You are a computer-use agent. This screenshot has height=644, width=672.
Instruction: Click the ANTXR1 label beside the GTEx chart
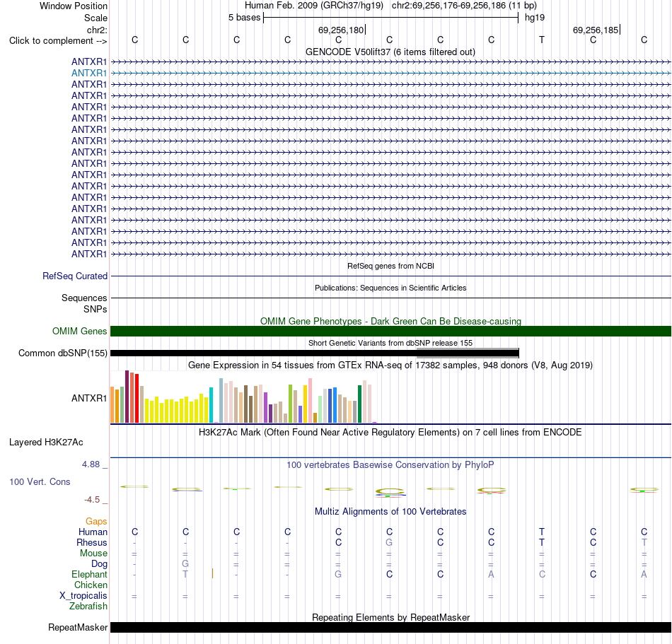tap(89, 398)
